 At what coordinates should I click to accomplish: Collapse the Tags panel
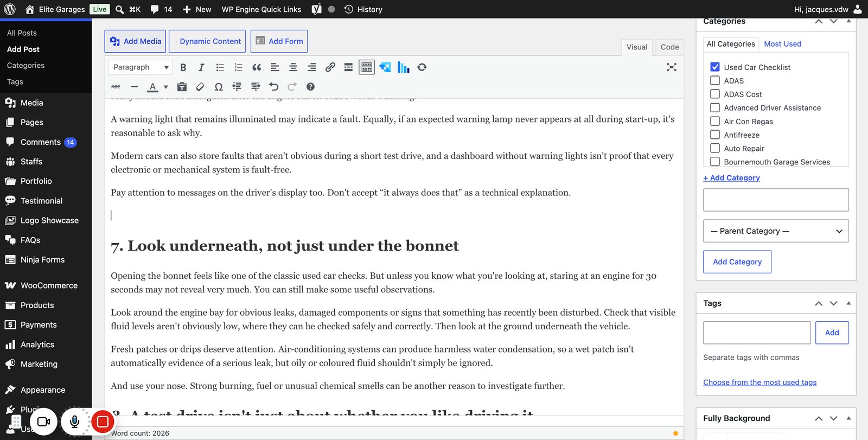pos(848,303)
